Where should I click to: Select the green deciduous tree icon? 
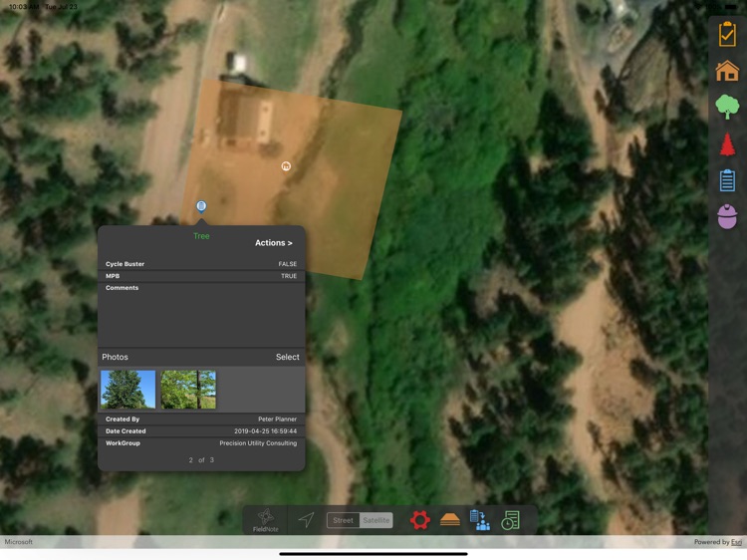(727, 107)
